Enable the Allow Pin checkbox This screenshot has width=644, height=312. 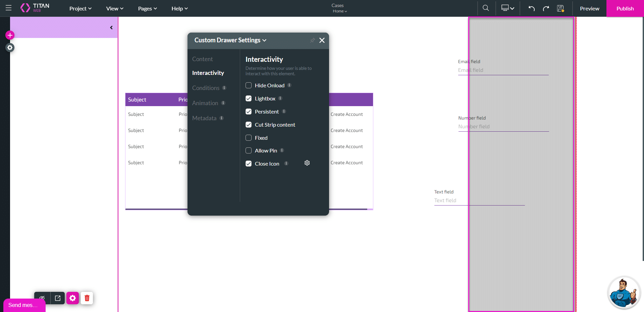pyautogui.click(x=249, y=150)
